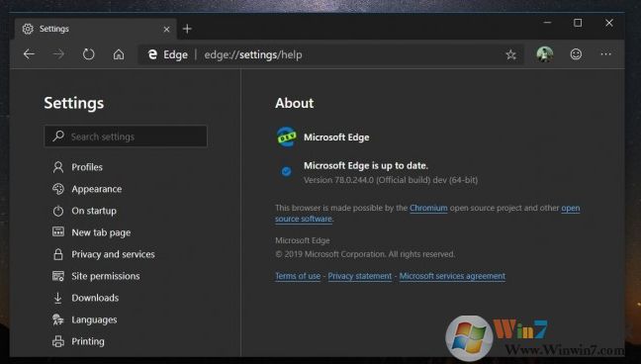Go back using the back arrow
Screen dimensions: 641x364
point(29,54)
